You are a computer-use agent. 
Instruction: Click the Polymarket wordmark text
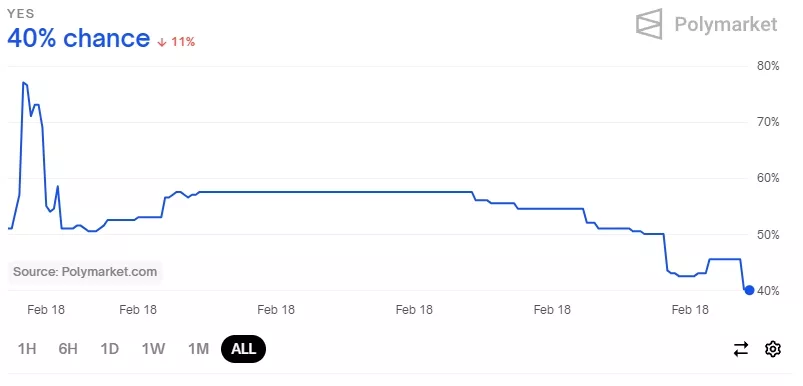(726, 24)
